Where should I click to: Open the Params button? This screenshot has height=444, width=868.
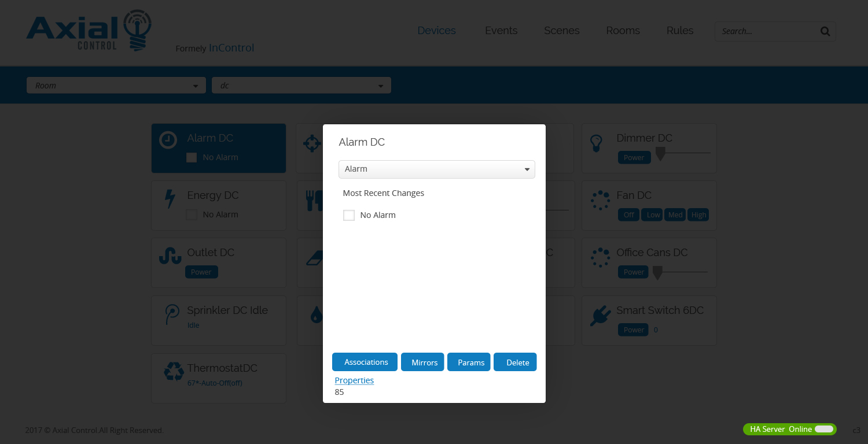click(x=469, y=362)
